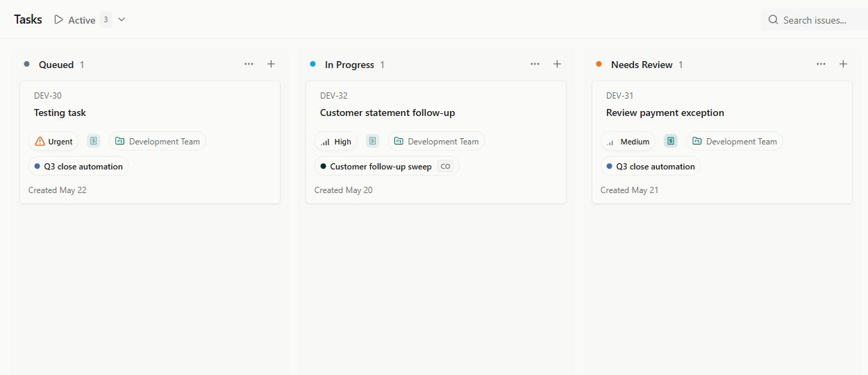This screenshot has width=868, height=375.
Task: Click Created May 20 date text
Action: pos(344,190)
